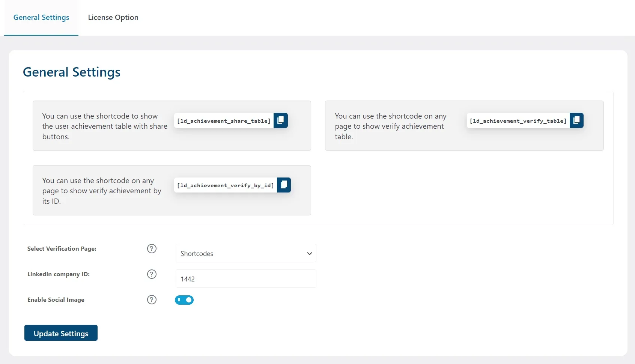Select the share table shortcode text

pos(223,120)
